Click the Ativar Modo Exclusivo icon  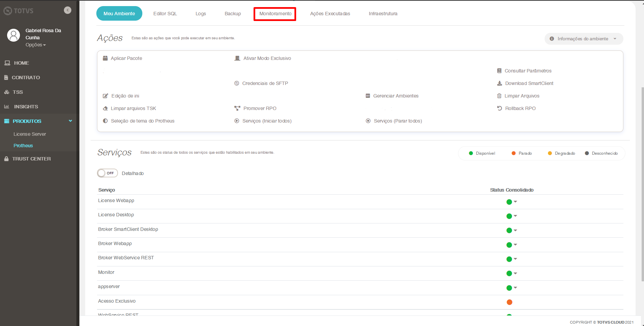[x=237, y=58]
